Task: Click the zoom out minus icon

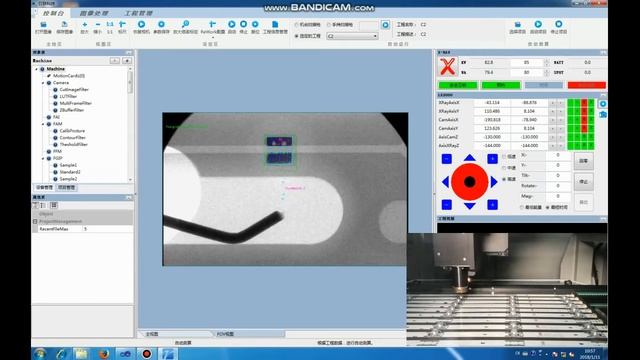Action: pos(98,25)
